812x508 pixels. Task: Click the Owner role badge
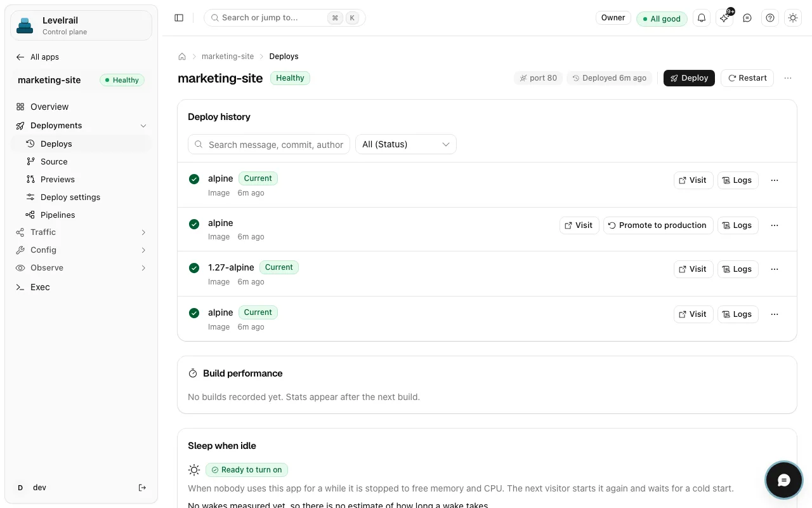point(613,18)
